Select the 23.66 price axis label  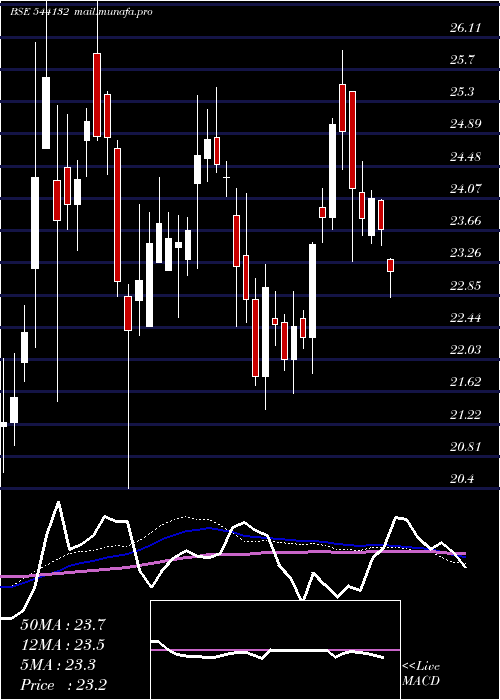click(x=465, y=221)
